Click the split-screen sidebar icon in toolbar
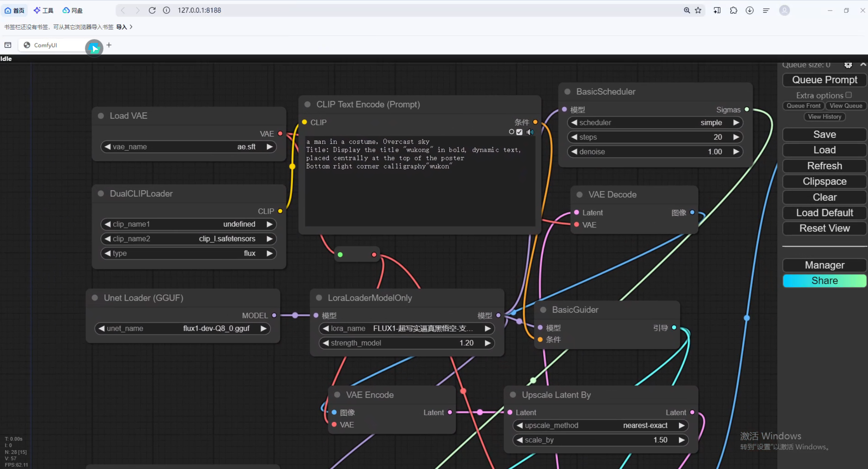This screenshot has width=868, height=469. [717, 10]
